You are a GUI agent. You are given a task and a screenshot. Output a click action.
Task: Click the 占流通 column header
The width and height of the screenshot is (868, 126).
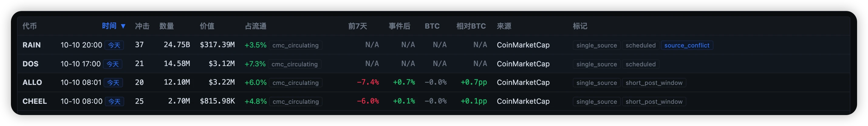pos(255,26)
